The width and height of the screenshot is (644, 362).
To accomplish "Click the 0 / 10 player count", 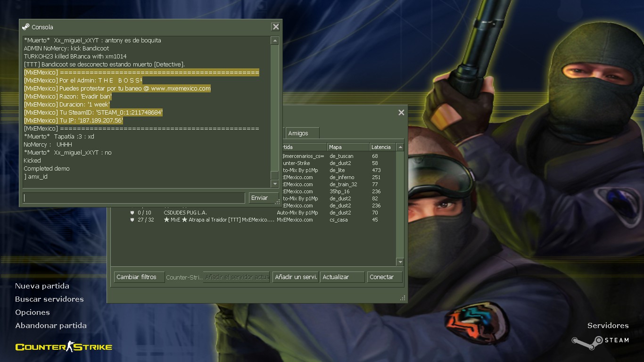I will (144, 213).
